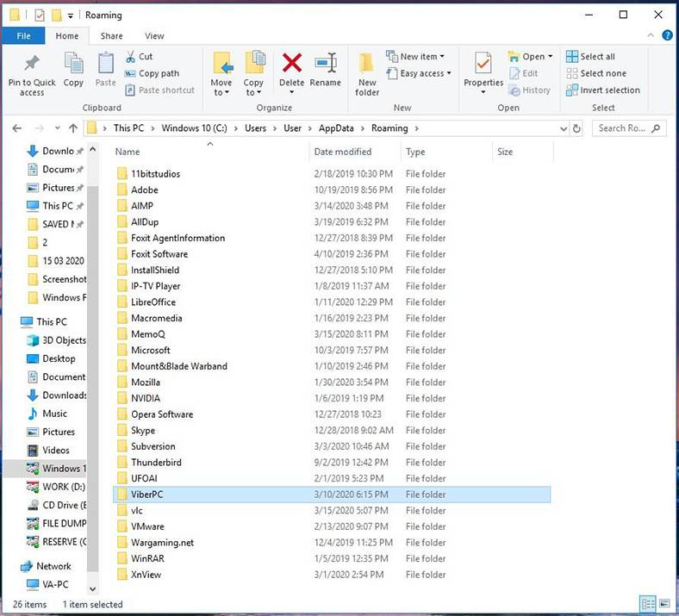Screen dimensions: 679x616
Task: Click the Help question mark icon
Action: [x=667, y=35]
